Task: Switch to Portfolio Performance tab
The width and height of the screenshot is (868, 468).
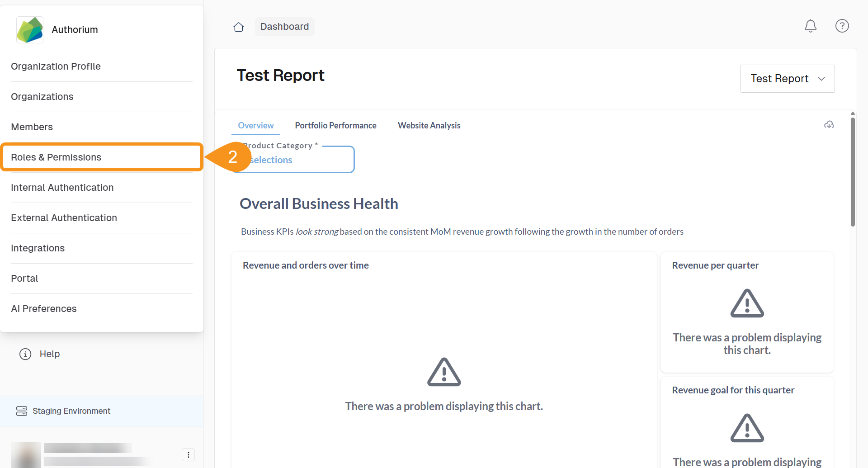Action: coord(335,126)
